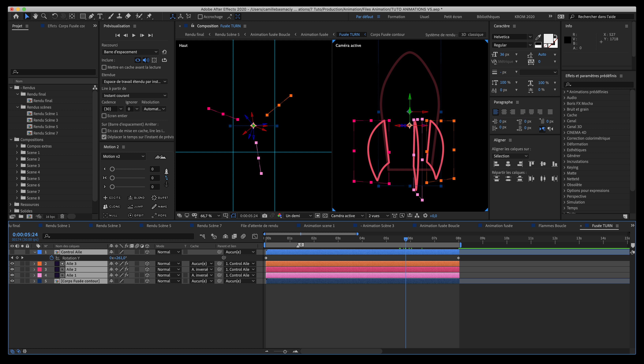Click the Motion 2 ORBIT tool
644x364 pixels.
(136, 215)
